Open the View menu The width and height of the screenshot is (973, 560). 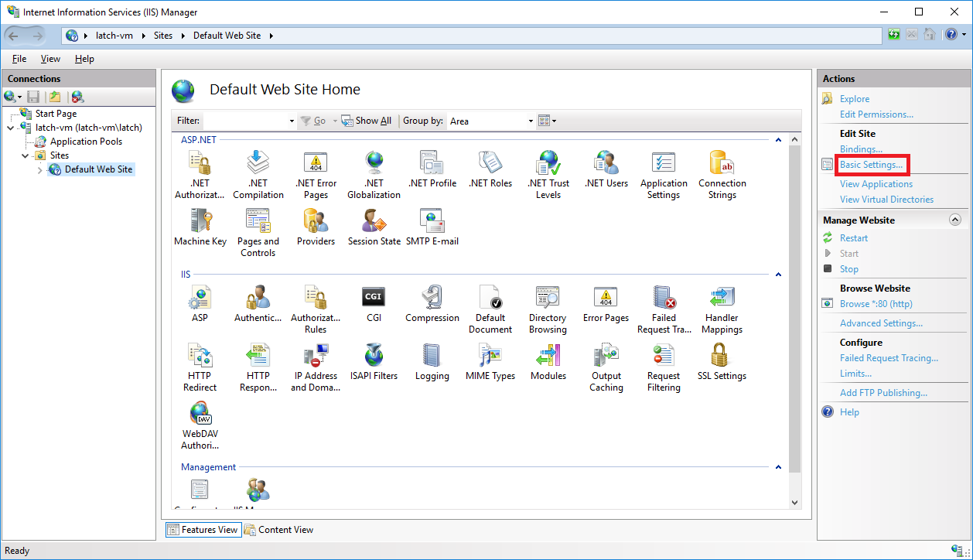(50, 59)
